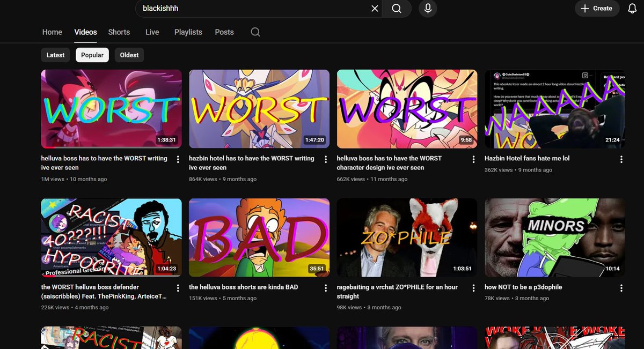Screen dimensions: 644x349
Task: Open options menu for hazbin hotel WORST writing video
Action: [x=326, y=159]
